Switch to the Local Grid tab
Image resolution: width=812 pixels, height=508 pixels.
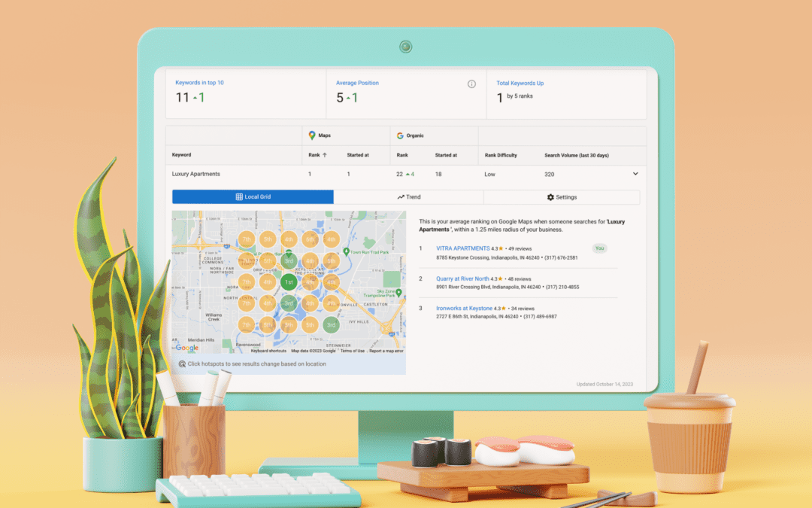tap(253, 197)
